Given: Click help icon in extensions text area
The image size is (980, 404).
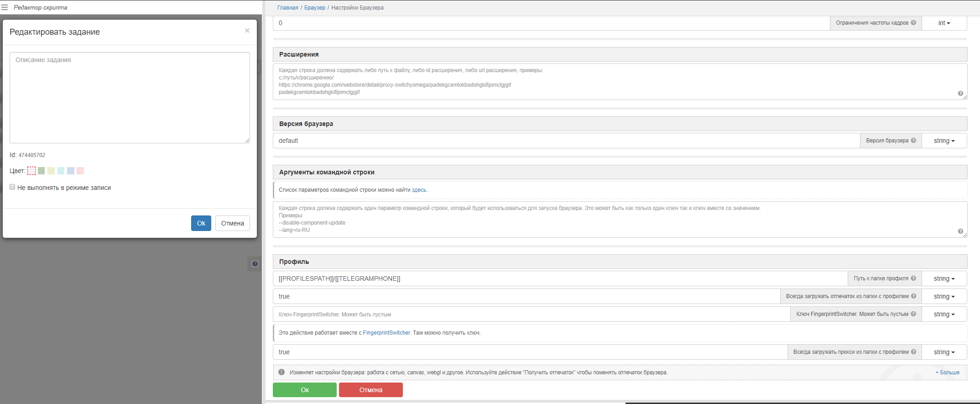Looking at the screenshot, I should tap(960, 93).
